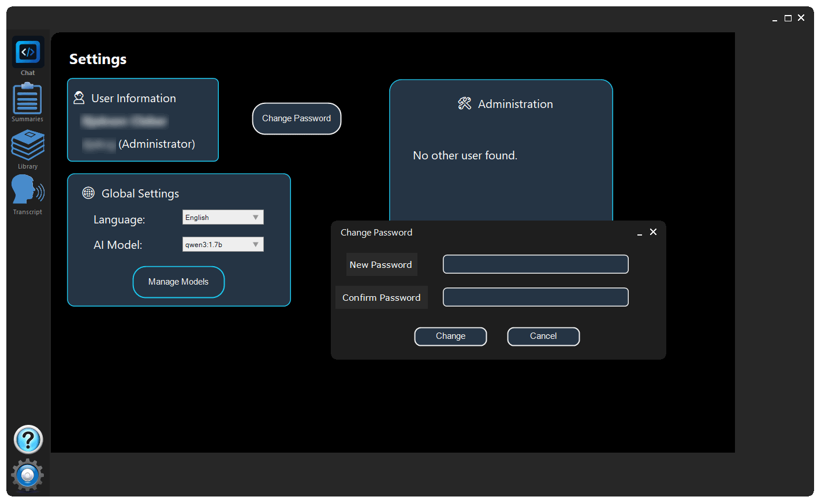The width and height of the screenshot is (821, 504).
Task: Expand the Language dropdown set to English
Action: click(222, 218)
